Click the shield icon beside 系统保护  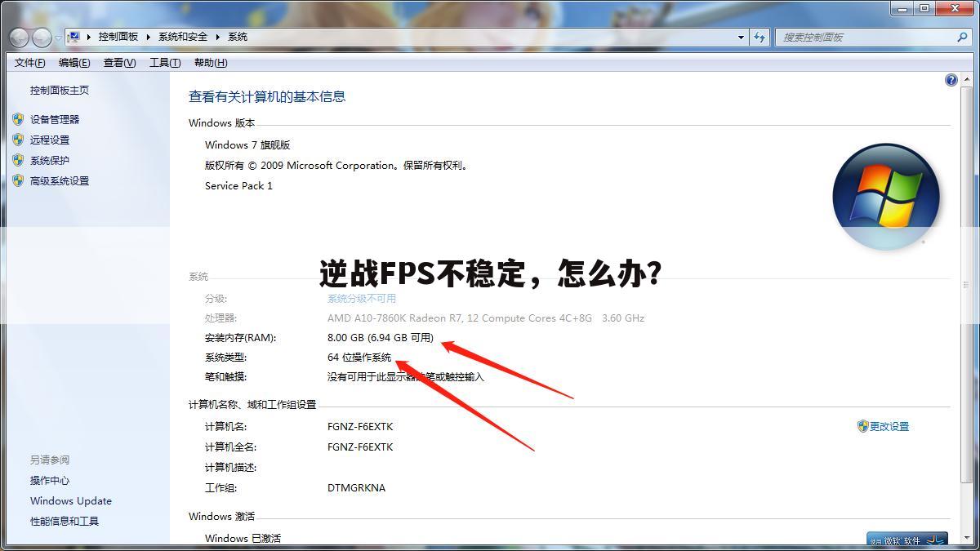18,160
